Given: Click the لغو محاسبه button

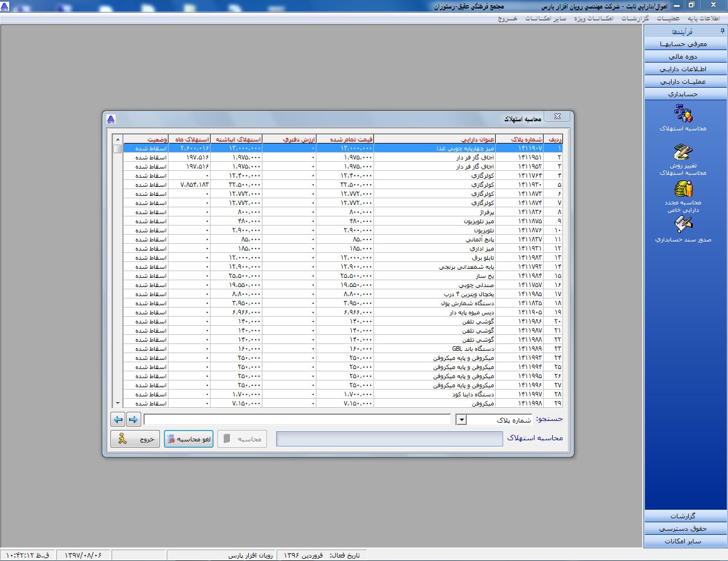Looking at the screenshot, I should pyautogui.click(x=188, y=439).
